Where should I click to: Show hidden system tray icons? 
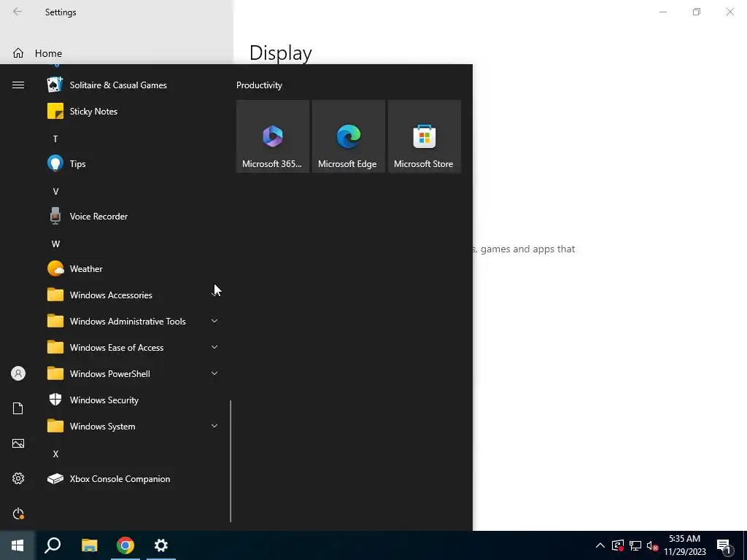600,545
